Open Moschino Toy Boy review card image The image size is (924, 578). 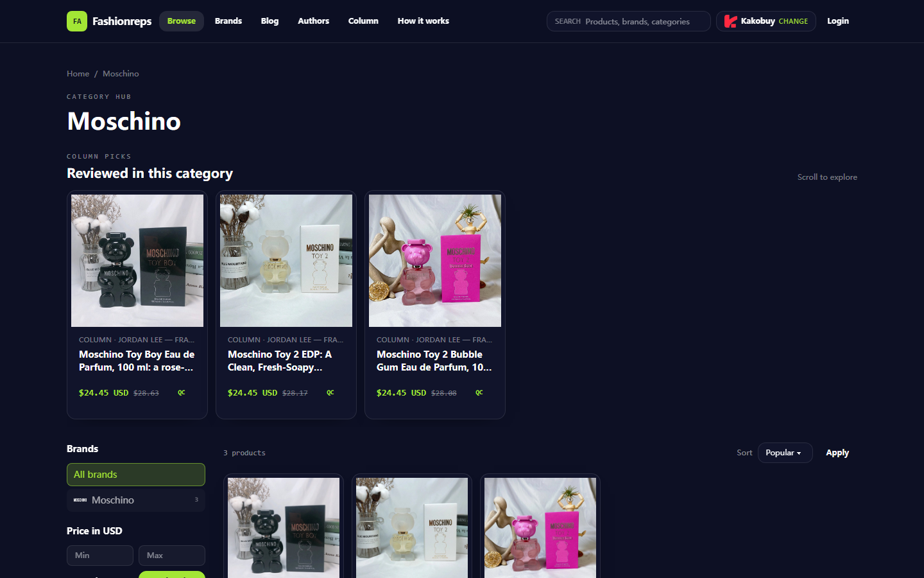(x=137, y=261)
